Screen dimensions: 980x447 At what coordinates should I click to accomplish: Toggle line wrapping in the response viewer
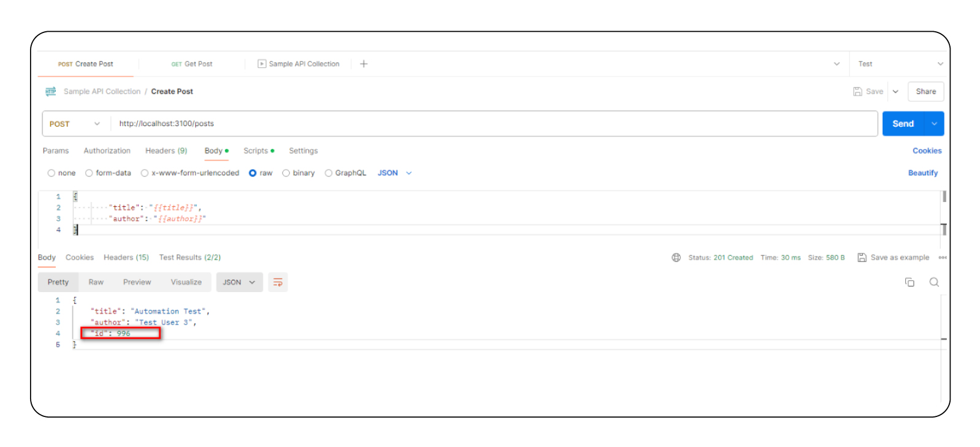278,282
